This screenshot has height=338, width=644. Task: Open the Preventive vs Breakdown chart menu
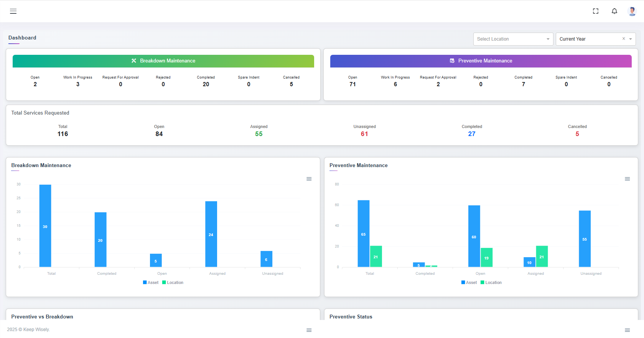click(x=309, y=330)
